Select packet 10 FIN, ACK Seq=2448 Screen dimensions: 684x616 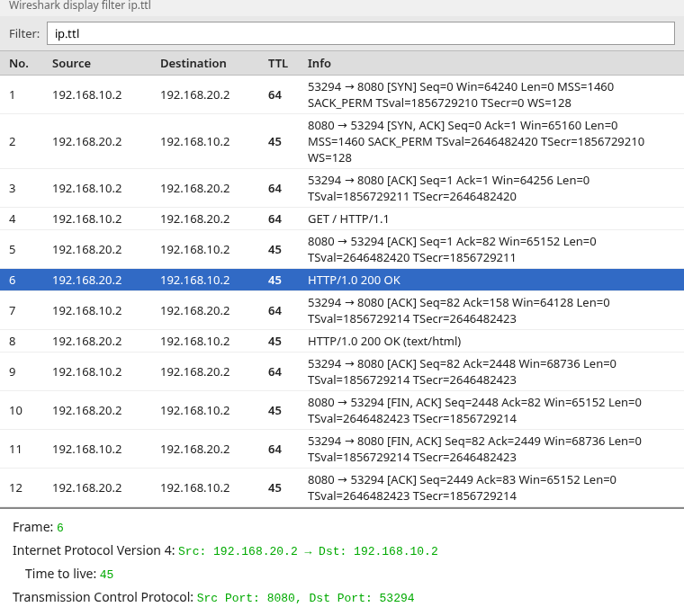tap(342, 410)
